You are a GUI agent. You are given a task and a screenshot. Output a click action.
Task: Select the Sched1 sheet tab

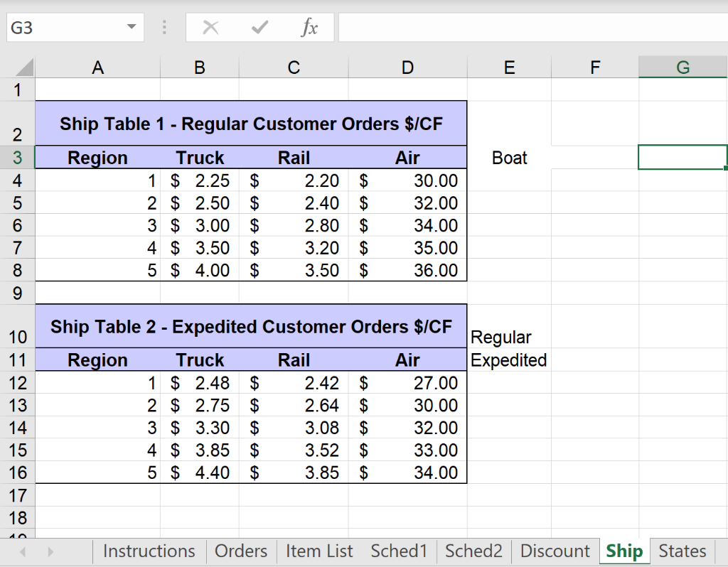399,551
